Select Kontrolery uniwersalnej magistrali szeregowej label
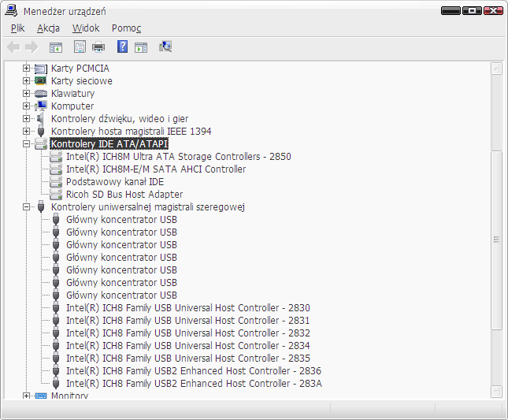Image resolution: width=508 pixels, height=420 pixels. click(148, 206)
